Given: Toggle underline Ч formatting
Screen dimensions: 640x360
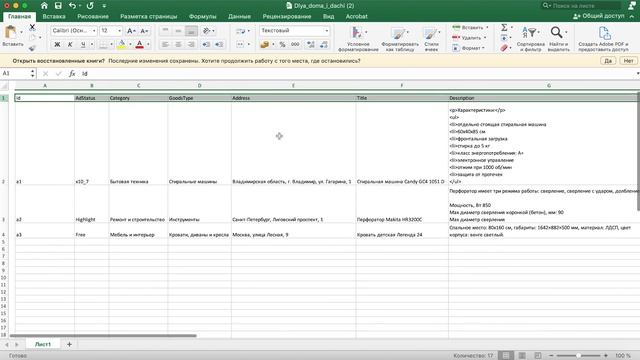Looking at the screenshot, I should tap(83, 44).
